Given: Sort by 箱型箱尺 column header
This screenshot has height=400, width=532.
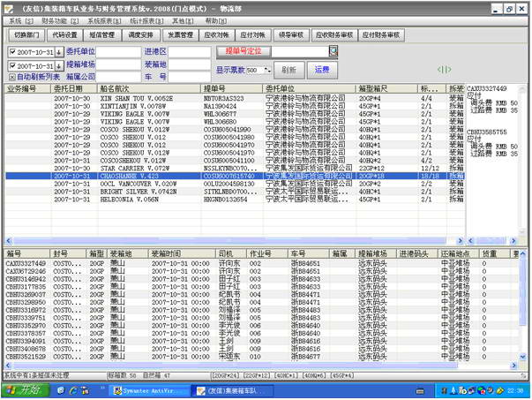Looking at the screenshot, I should (x=386, y=89).
